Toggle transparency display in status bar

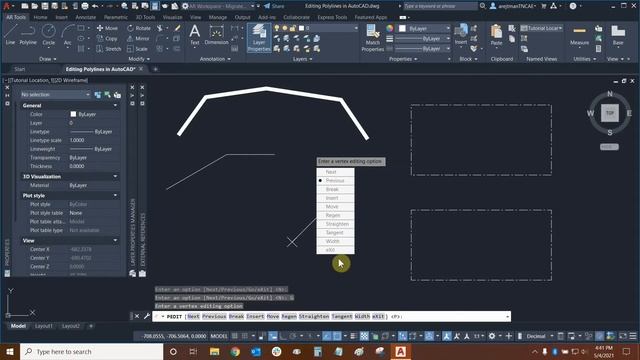tap(364, 336)
